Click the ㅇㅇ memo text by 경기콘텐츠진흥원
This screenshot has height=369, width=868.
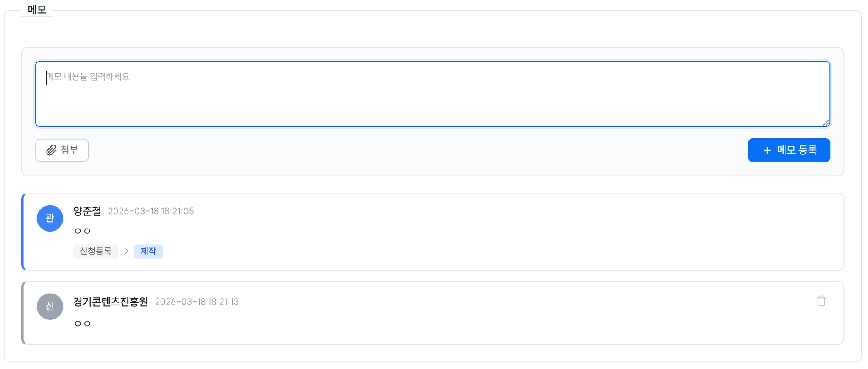(83, 324)
